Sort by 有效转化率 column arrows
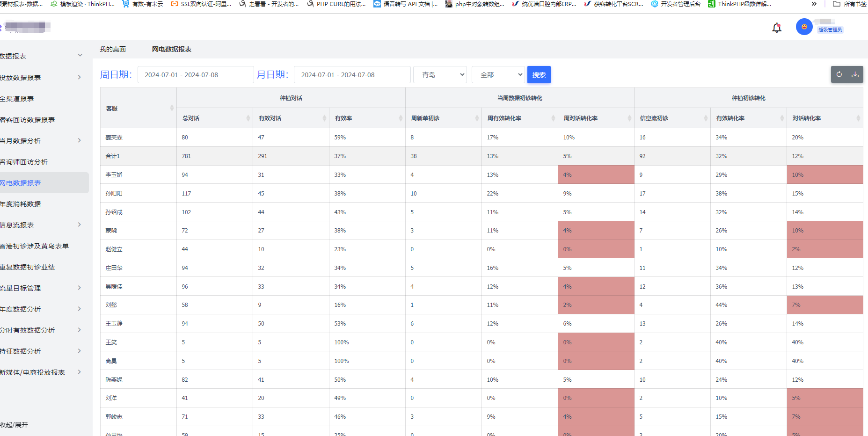868x436 pixels. point(782,118)
